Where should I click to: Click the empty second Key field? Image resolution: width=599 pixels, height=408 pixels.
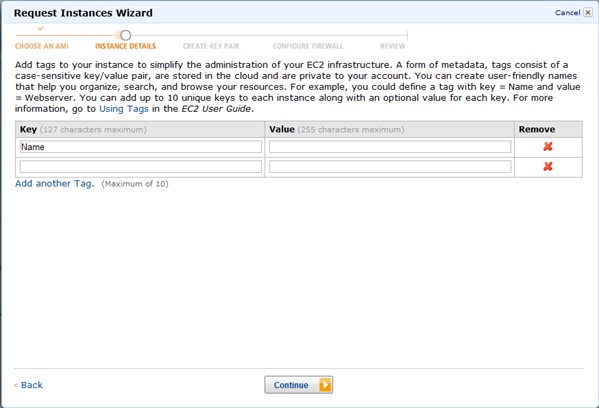point(141,167)
